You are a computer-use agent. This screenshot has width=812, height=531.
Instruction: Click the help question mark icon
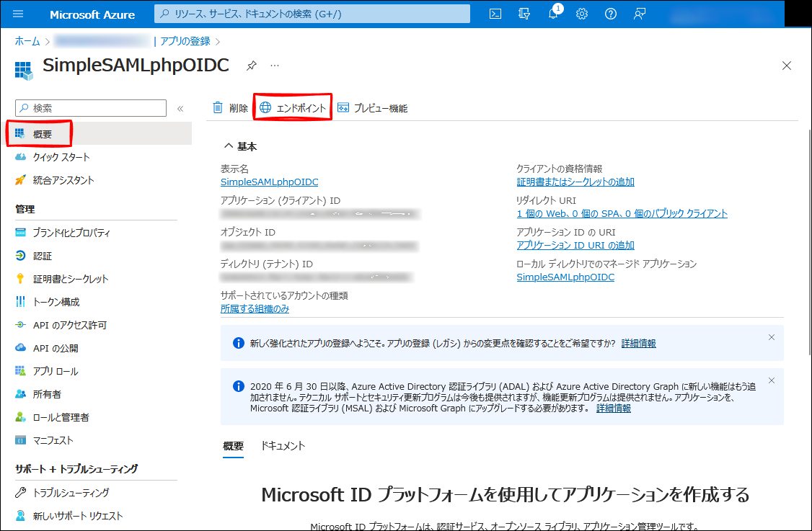[611, 14]
